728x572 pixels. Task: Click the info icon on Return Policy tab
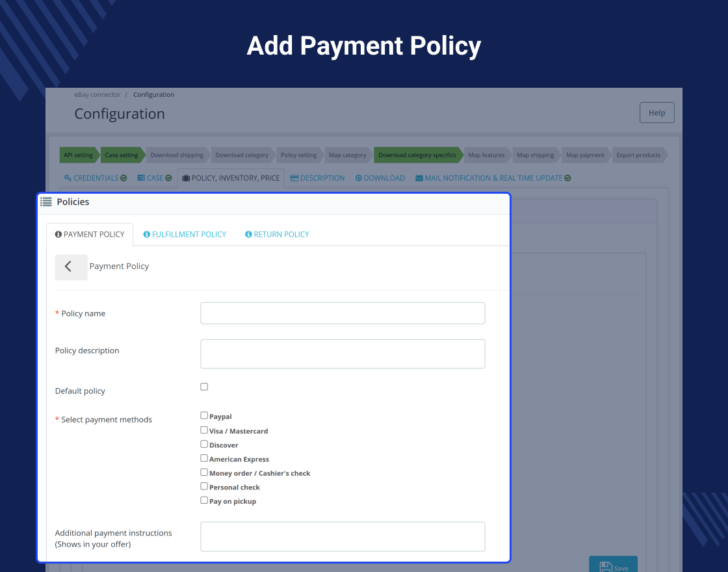coord(248,235)
